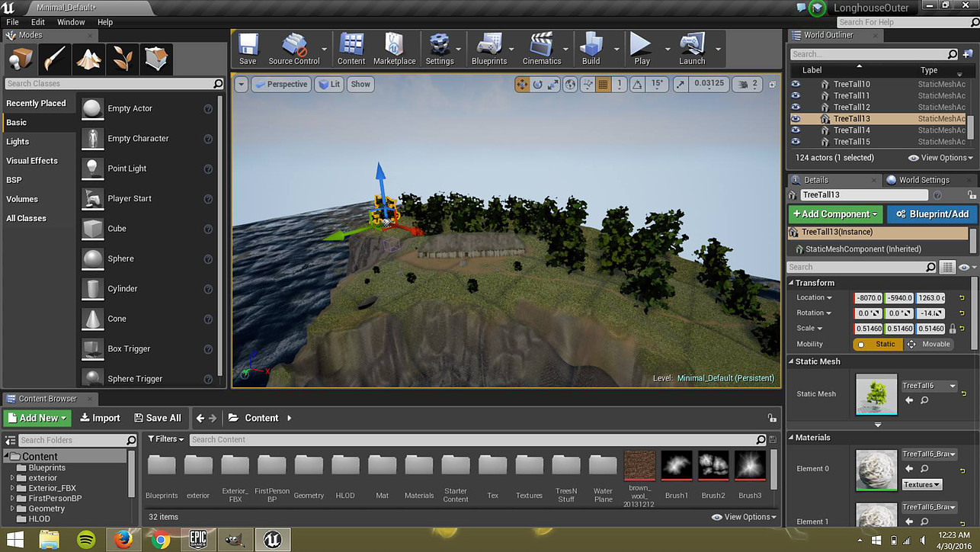The height and width of the screenshot is (552, 980).
Task: Click the Launch toolbar icon
Action: (x=690, y=47)
